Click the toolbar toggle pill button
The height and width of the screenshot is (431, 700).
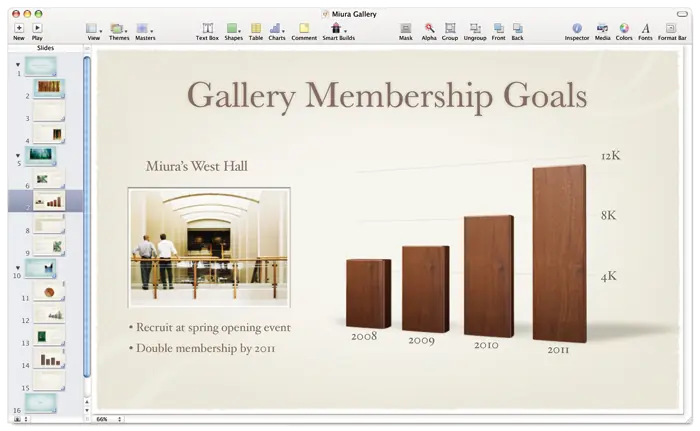click(x=682, y=14)
